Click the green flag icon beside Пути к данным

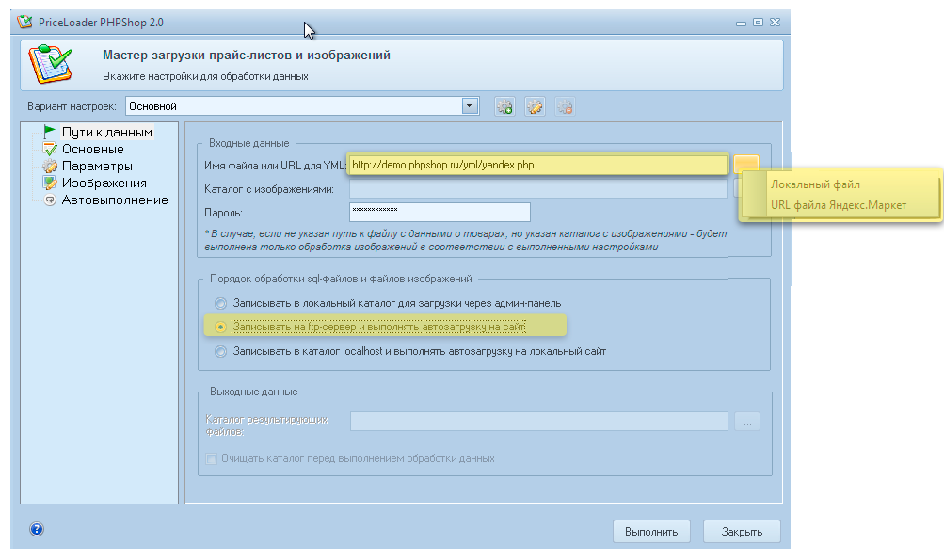point(49,132)
